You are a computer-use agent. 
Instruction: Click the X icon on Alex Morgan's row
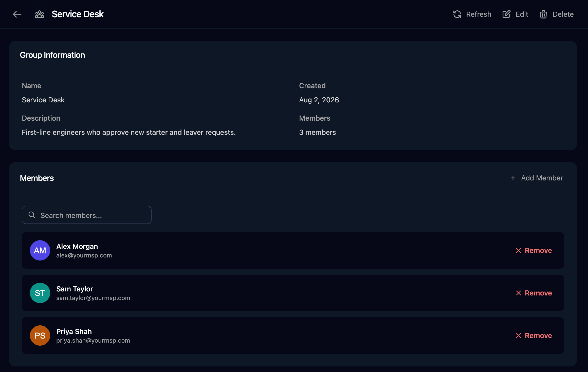[519, 250]
